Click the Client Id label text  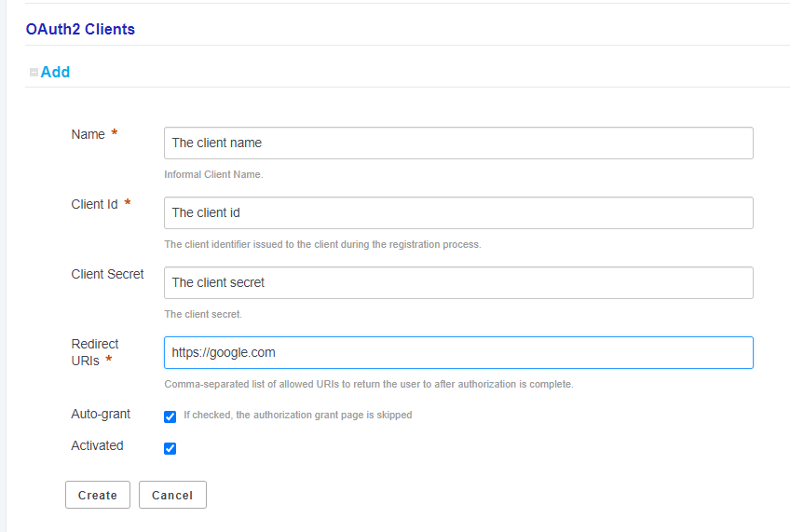[x=94, y=204]
